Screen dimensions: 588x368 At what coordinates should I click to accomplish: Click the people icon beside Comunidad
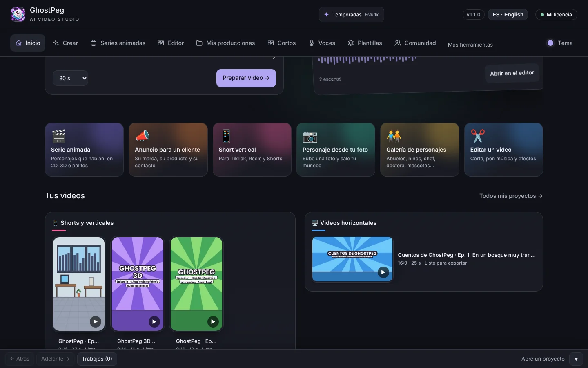(398, 43)
